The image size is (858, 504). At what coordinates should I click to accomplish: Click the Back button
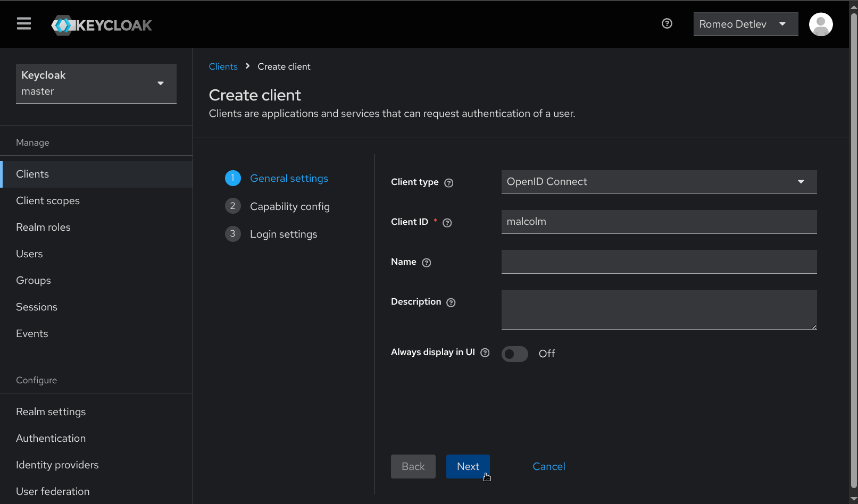pyautogui.click(x=413, y=467)
